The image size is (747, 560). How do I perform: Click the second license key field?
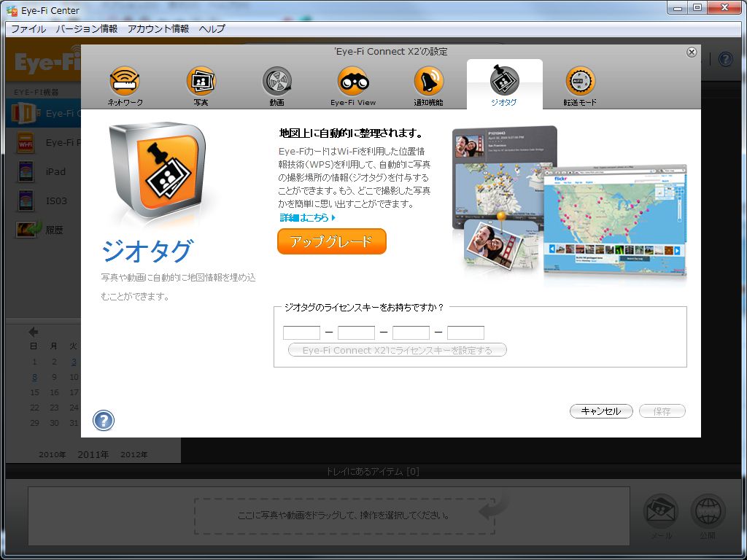coord(356,332)
